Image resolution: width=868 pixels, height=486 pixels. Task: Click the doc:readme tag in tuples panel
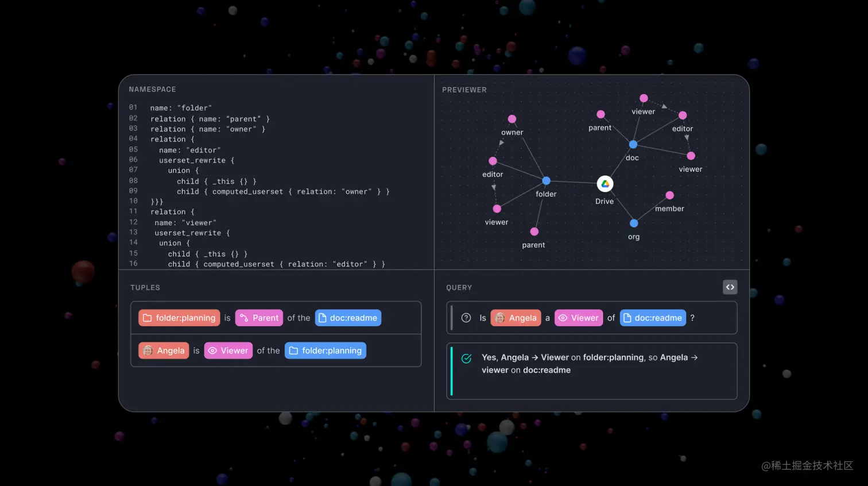pyautogui.click(x=348, y=318)
